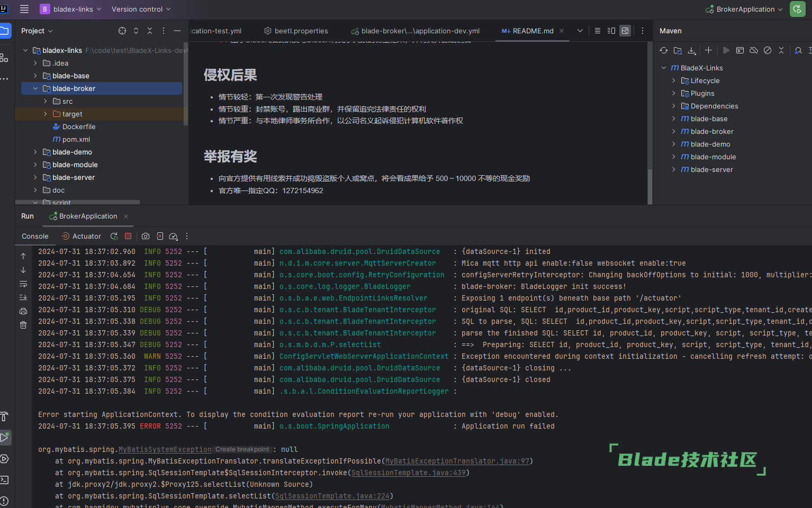Image resolution: width=812 pixels, height=508 pixels.
Task: Print console output icon
Action: [23, 311]
